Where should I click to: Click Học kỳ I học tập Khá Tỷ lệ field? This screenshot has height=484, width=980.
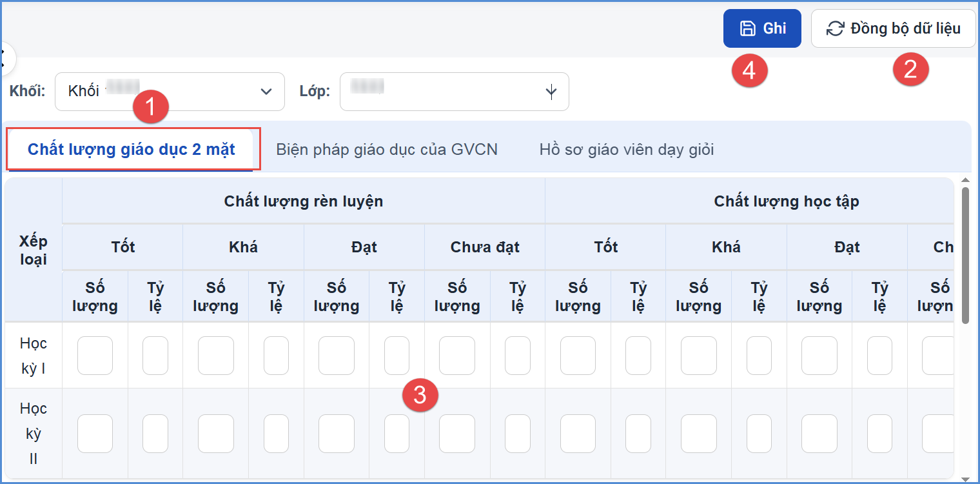pos(759,356)
